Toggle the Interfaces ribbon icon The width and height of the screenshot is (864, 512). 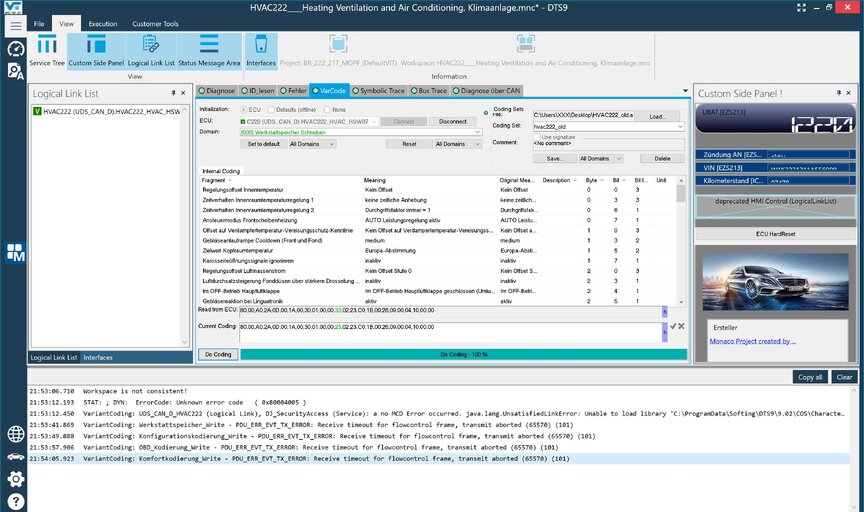click(x=261, y=51)
